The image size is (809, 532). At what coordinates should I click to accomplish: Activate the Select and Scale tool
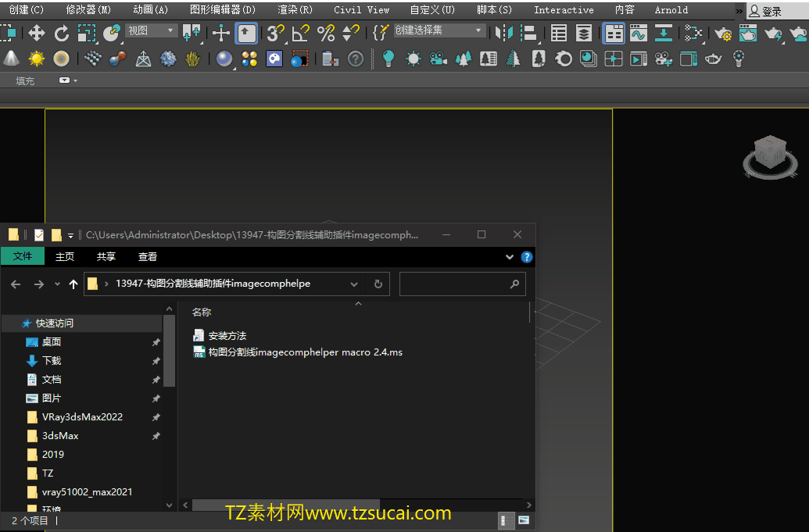pyautogui.click(x=86, y=33)
